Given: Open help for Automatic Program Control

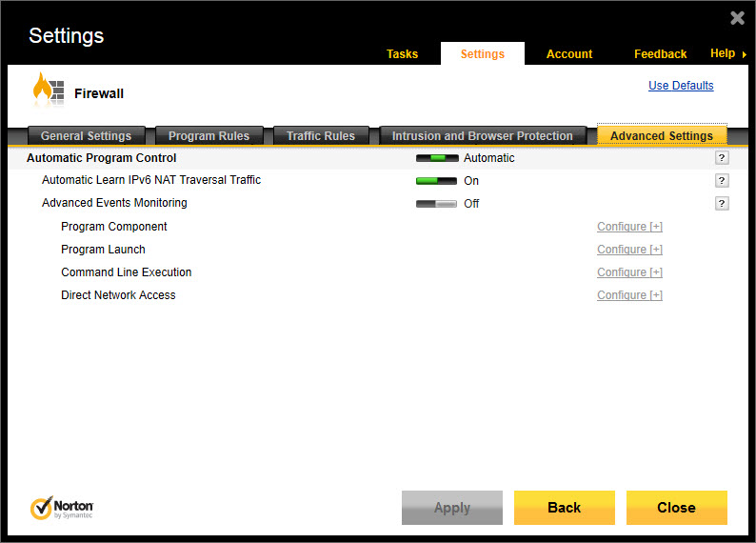Looking at the screenshot, I should [x=722, y=158].
